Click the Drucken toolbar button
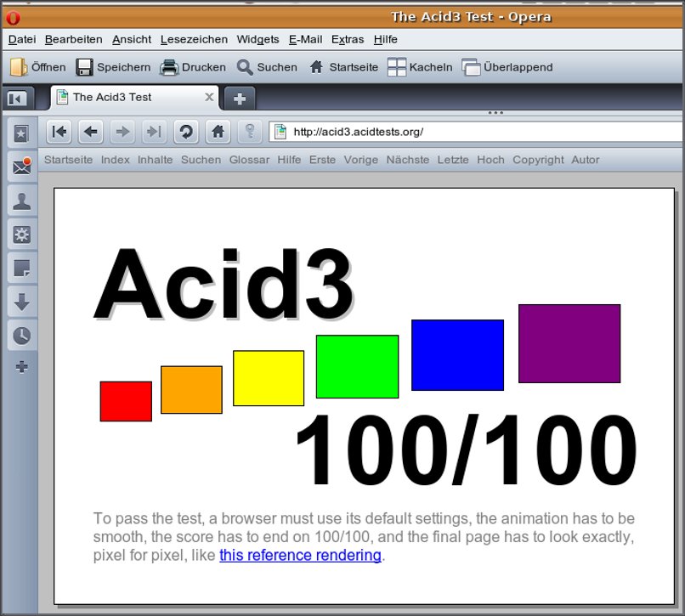 point(194,67)
